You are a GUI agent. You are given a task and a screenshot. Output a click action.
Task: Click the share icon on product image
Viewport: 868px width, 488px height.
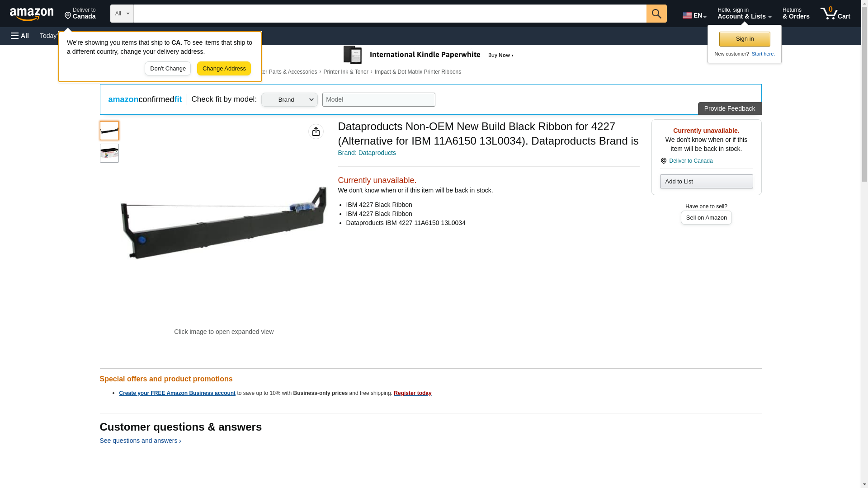(x=316, y=131)
